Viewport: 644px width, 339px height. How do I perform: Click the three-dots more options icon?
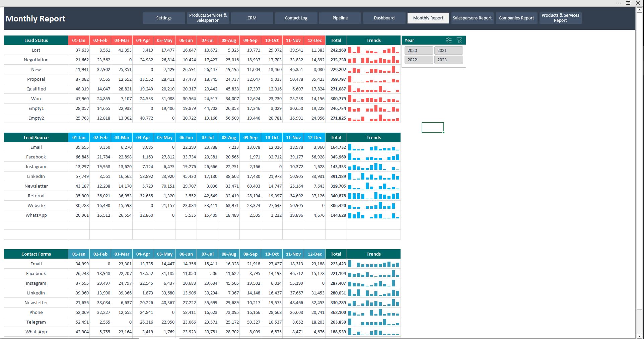coord(618,3)
